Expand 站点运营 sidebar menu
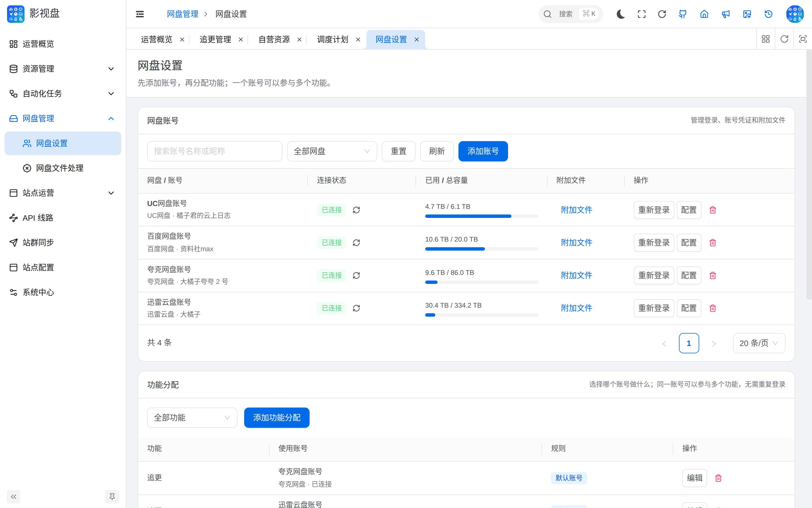 coord(62,193)
